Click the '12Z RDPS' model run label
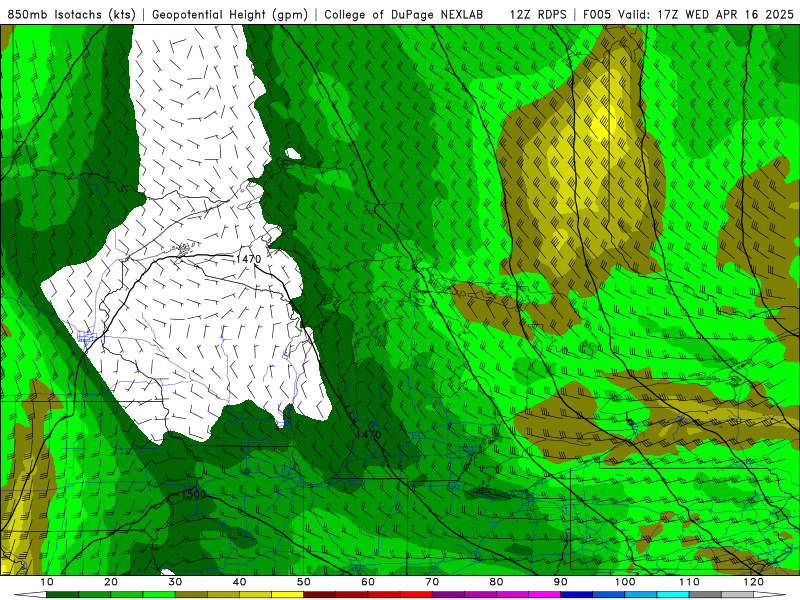 coord(538,15)
